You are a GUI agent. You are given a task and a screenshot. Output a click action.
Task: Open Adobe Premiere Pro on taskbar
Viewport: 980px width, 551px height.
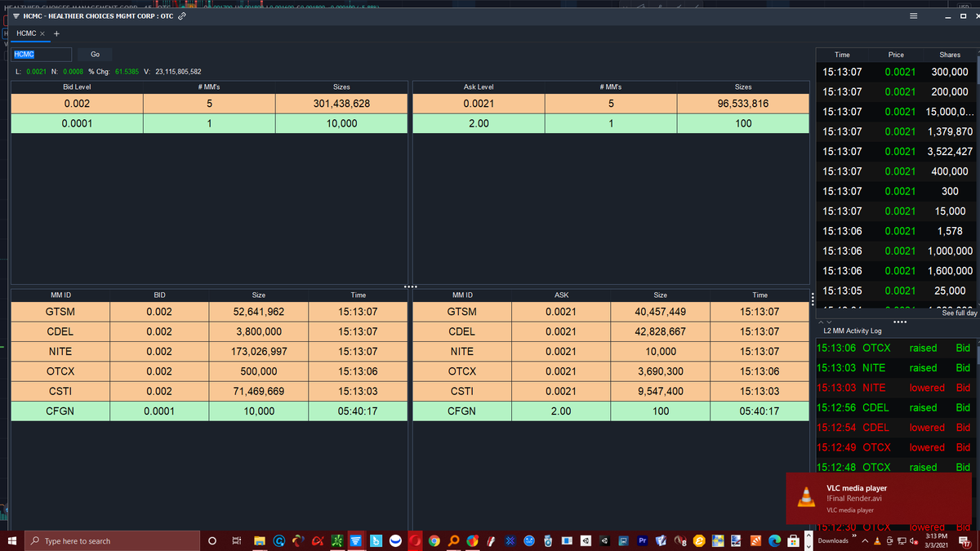click(642, 540)
